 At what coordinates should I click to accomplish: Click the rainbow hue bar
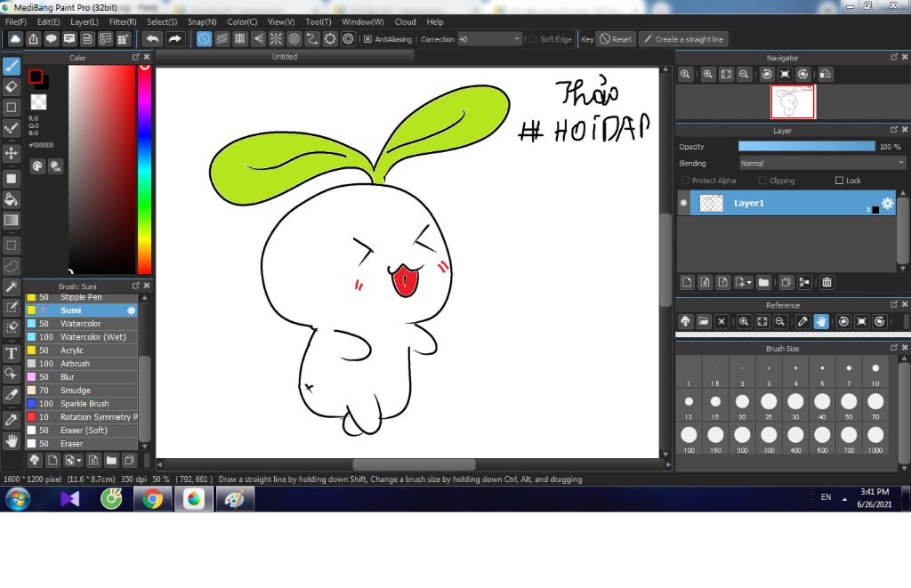pos(145,168)
